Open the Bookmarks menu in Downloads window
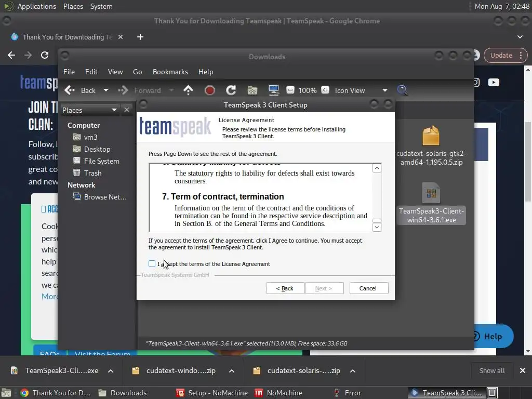 (x=170, y=72)
